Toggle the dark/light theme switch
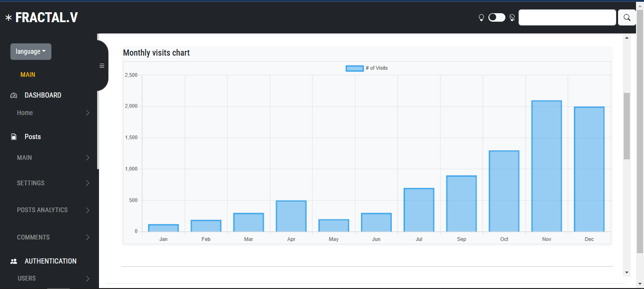This screenshot has height=289, width=644. pyautogui.click(x=496, y=17)
